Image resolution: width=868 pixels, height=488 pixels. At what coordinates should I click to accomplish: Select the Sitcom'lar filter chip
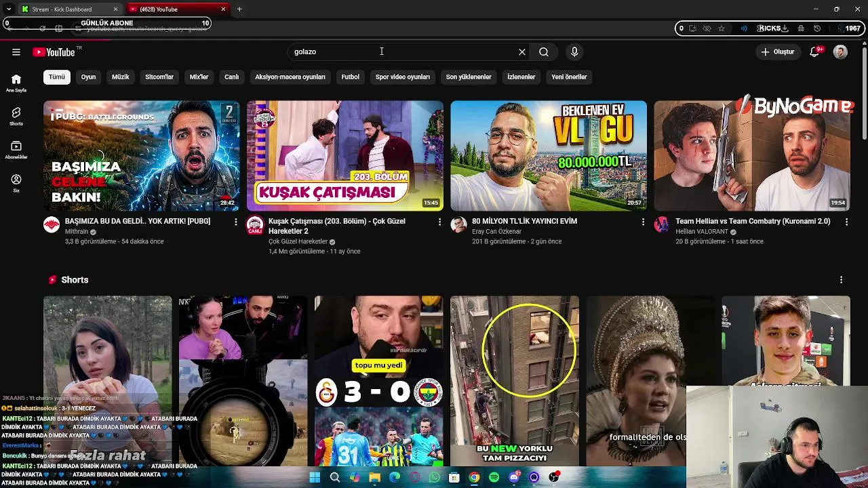[159, 77]
